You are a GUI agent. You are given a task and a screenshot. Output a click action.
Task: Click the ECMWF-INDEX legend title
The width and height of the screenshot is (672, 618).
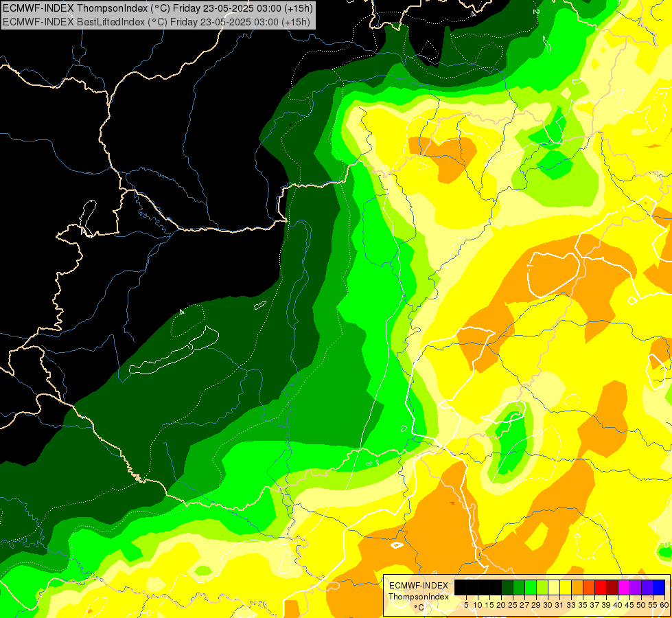coord(419,586)
